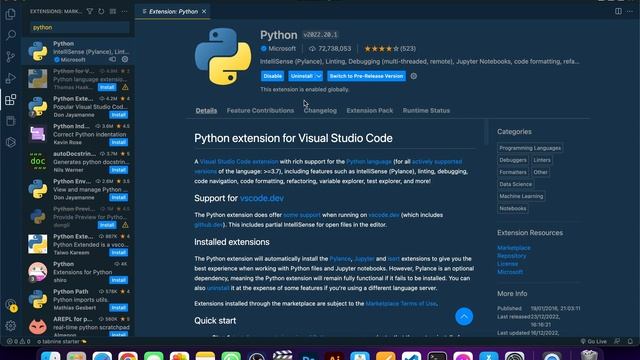640x360 pixels.
Task: Install Python Extension Pack by Don Jayamanne
Action: 118,115
